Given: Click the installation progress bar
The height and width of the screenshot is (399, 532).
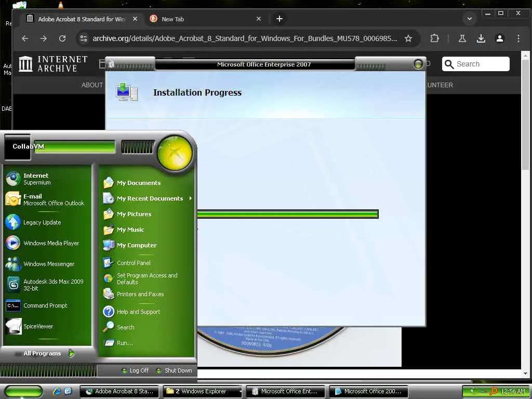Looking at the screenshot, I should pyautogui.click(x=288, y=214).
